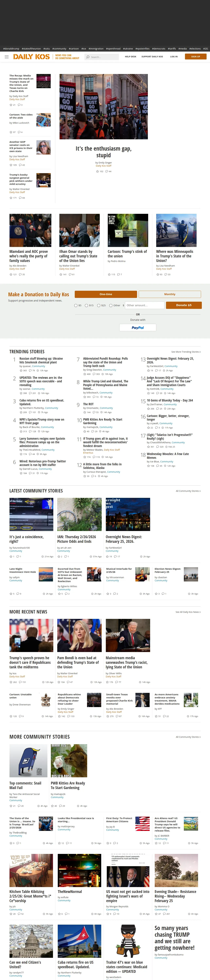Click the Donate $5 button
This screenshot has width=210, height=980.
point(184,305)
